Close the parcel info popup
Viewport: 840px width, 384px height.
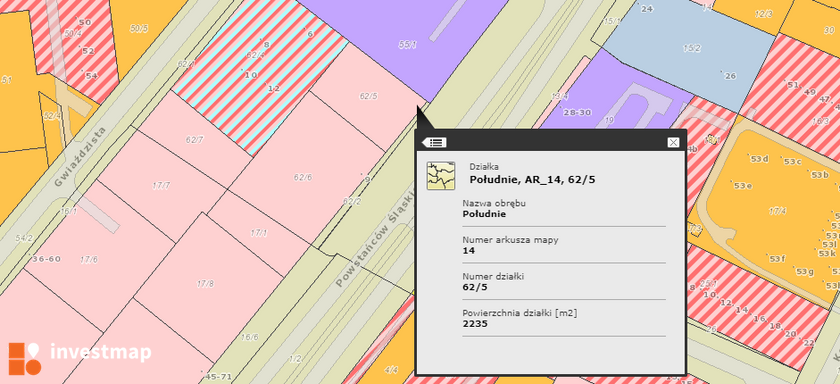click(673, 142)
